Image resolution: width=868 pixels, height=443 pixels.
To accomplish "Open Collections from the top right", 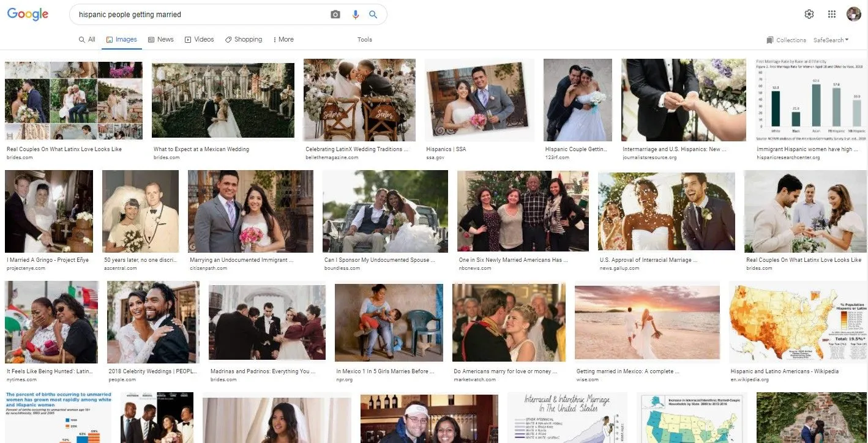I will pos(786,39).
